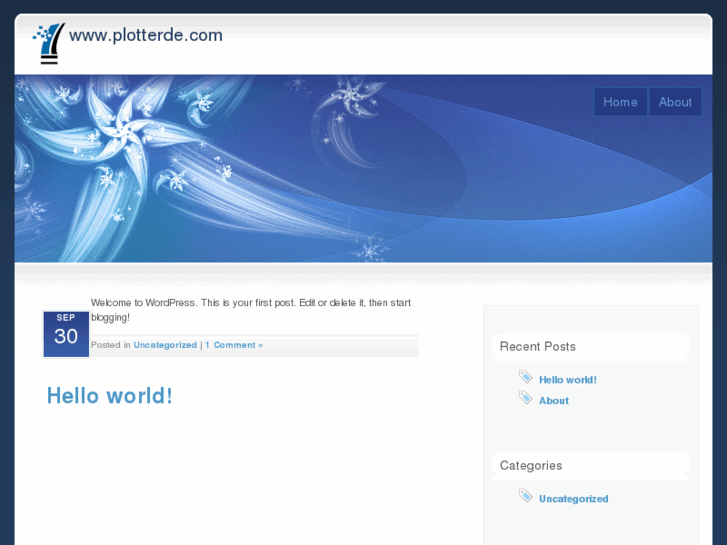Click the site logo icon beside the title

(49, 44)
